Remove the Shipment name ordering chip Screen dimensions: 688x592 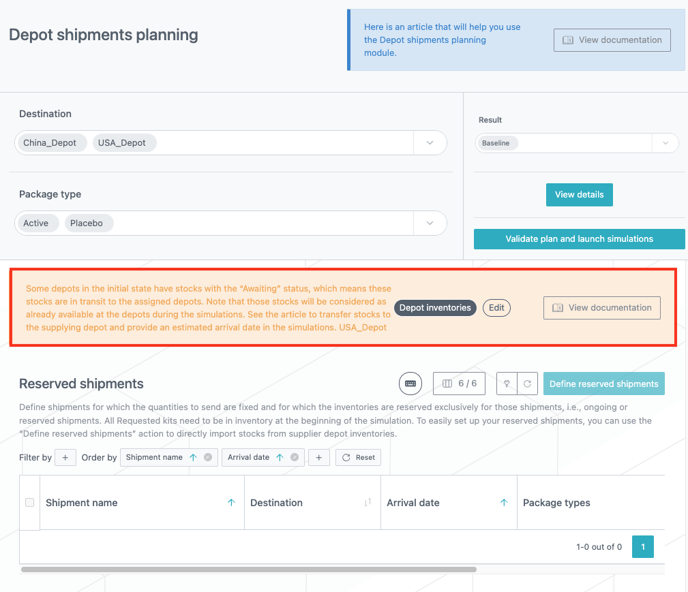208,457
